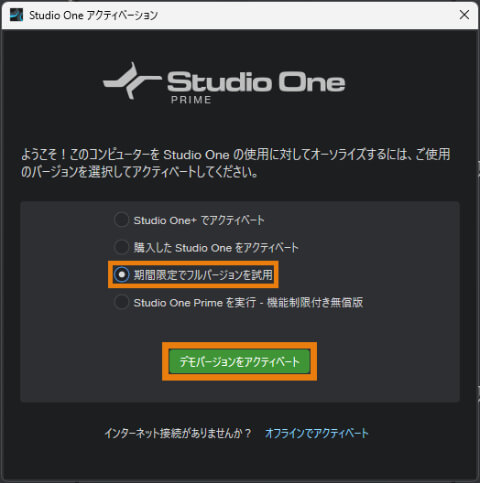Click the green デモバージョンをアクティベート button

click(x=239, y=361)
